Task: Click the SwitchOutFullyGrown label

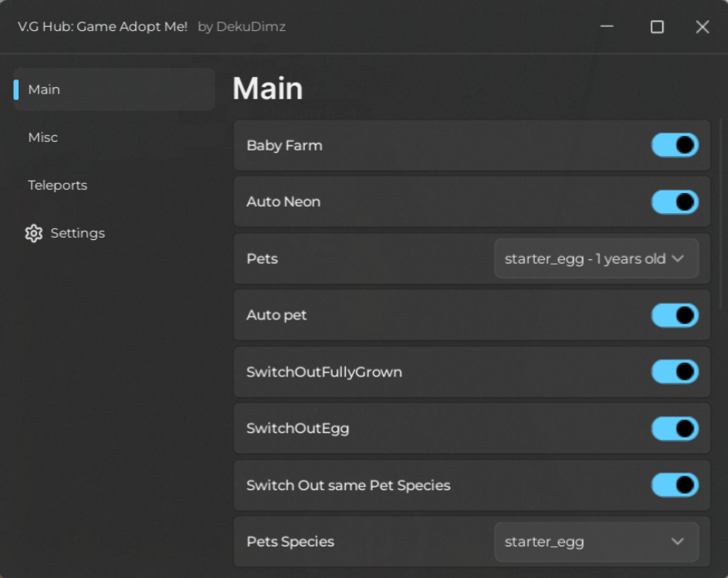Action: click(324, 372)
